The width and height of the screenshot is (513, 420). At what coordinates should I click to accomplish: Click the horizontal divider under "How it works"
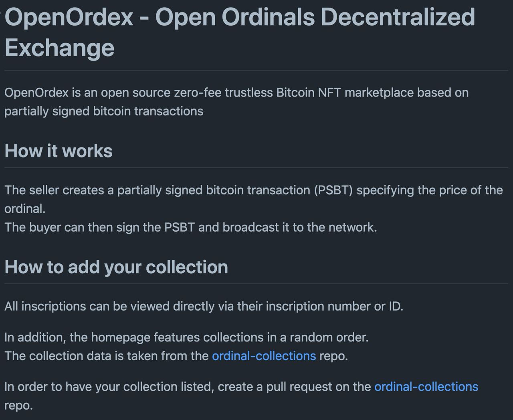pos(256,168)
